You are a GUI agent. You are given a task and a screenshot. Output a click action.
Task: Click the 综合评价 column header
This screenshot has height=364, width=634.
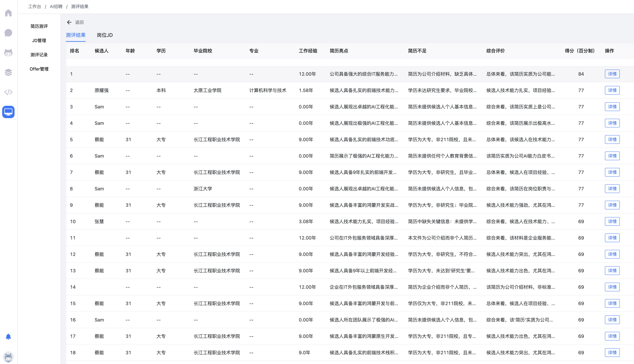(x=495, y=51)
